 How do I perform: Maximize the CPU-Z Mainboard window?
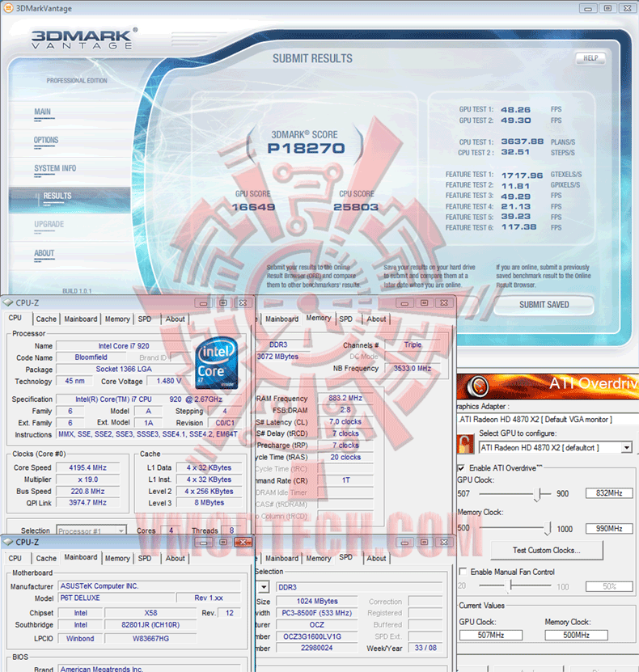[x=223, y=542]
